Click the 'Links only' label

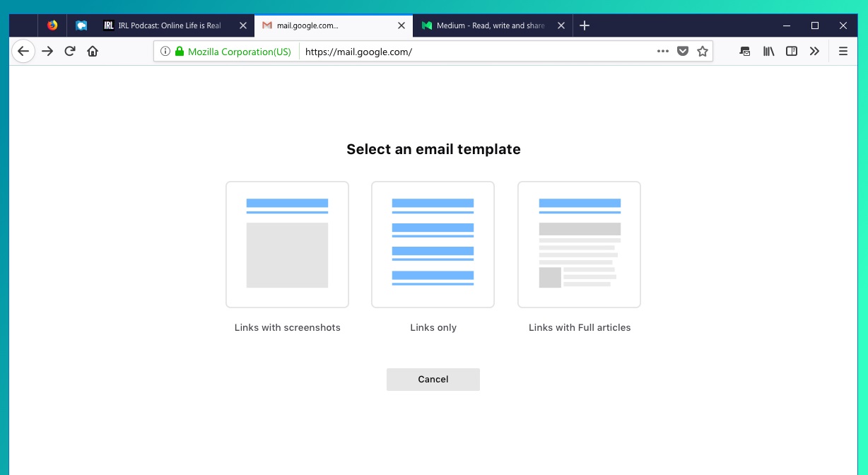[433, 328]
